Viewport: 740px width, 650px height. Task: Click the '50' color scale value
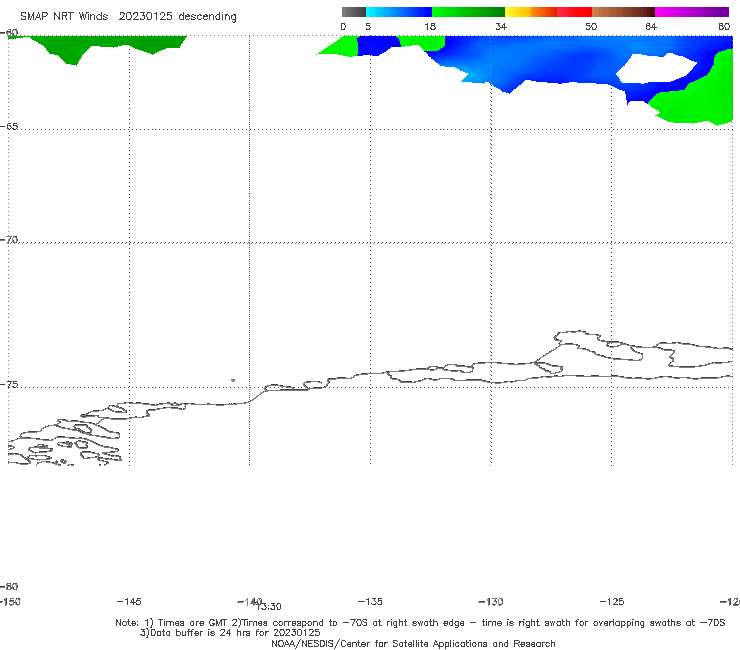point(591,26)
